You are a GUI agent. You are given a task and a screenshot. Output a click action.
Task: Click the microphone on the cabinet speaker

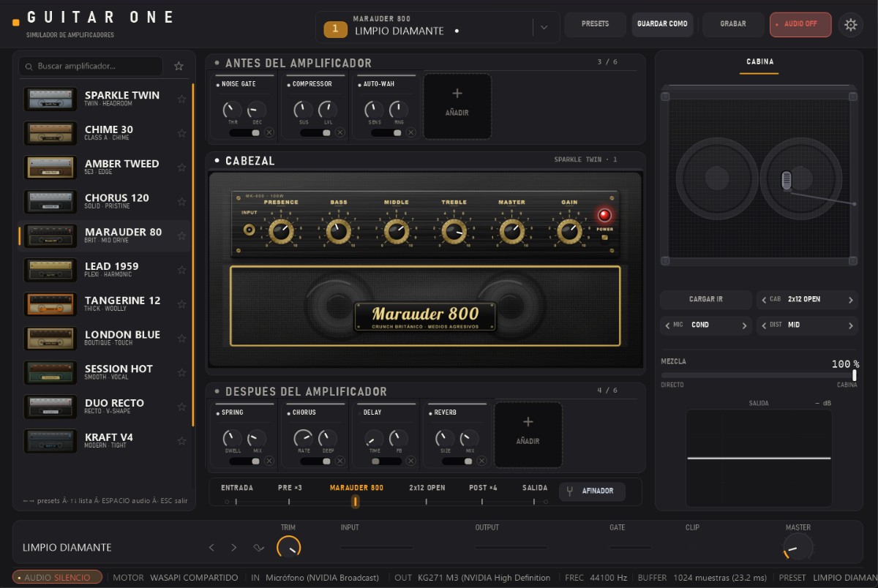787,180
